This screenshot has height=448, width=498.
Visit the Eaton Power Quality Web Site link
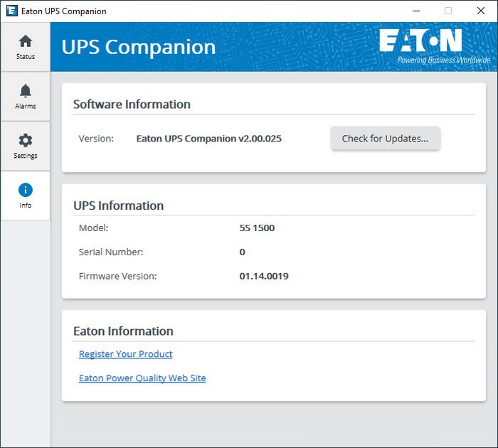pyautogui.click(x=142, y=378)
